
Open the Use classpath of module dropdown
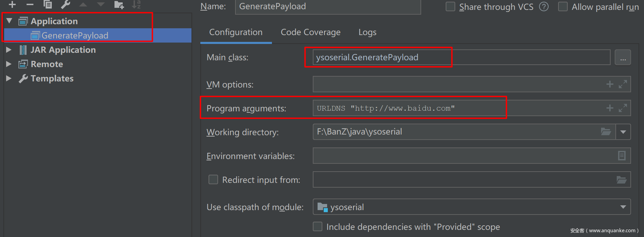[x=623, y=207]
